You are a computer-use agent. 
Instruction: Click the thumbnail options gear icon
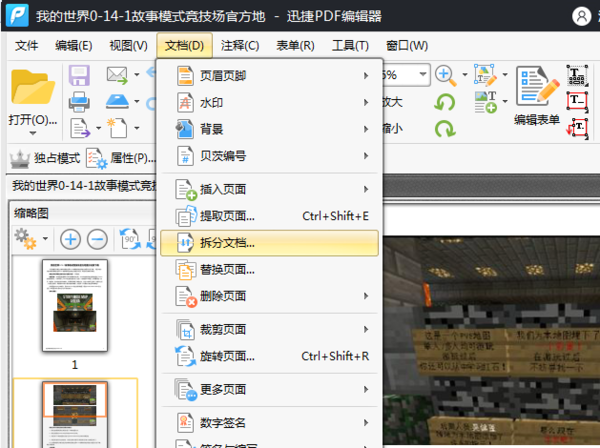[x=25, y=239]
